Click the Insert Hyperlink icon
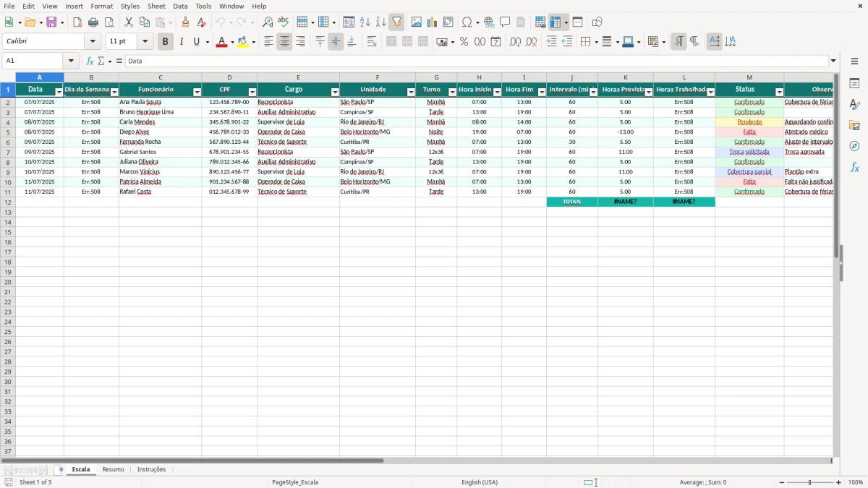Viewport: 868px width, 488px height. (489, 22)
